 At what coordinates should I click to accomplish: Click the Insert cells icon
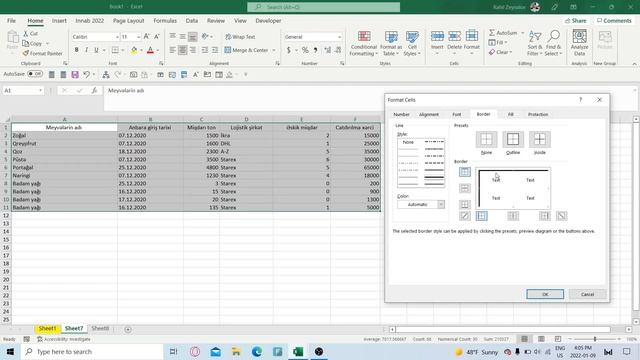[437, 37]
